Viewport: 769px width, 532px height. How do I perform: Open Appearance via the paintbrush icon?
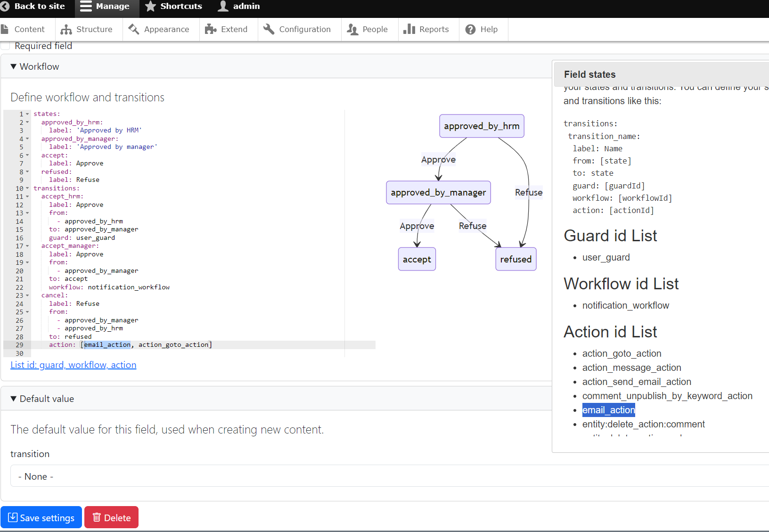click(132, 29)
